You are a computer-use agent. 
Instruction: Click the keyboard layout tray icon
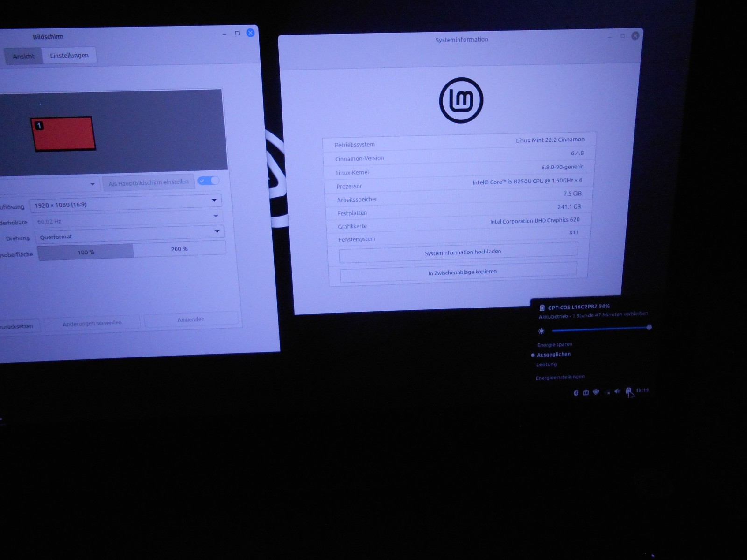click(585, 393)
